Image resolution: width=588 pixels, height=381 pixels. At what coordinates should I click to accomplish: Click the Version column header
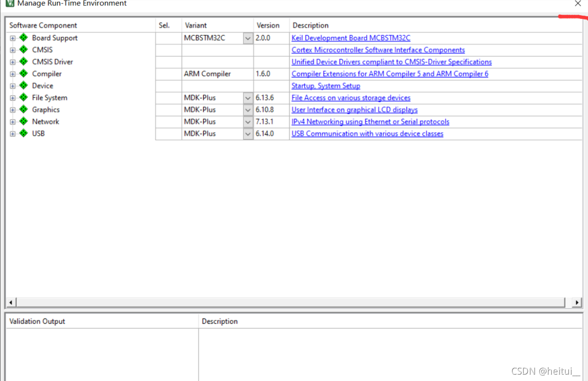point(271,25)
